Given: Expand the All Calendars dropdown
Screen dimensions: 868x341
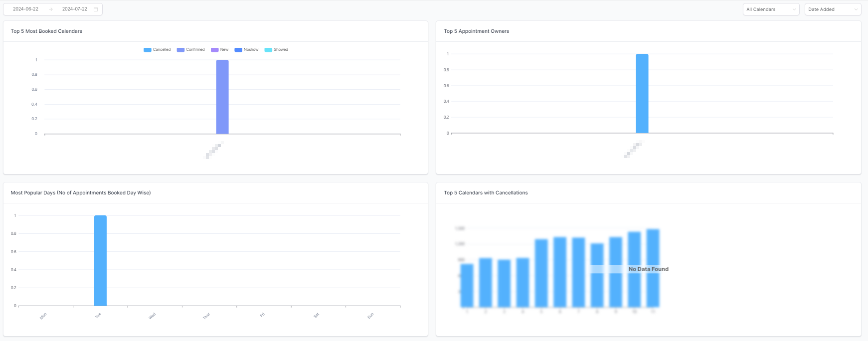Looking at the screenshot, I should click(771, 9).
